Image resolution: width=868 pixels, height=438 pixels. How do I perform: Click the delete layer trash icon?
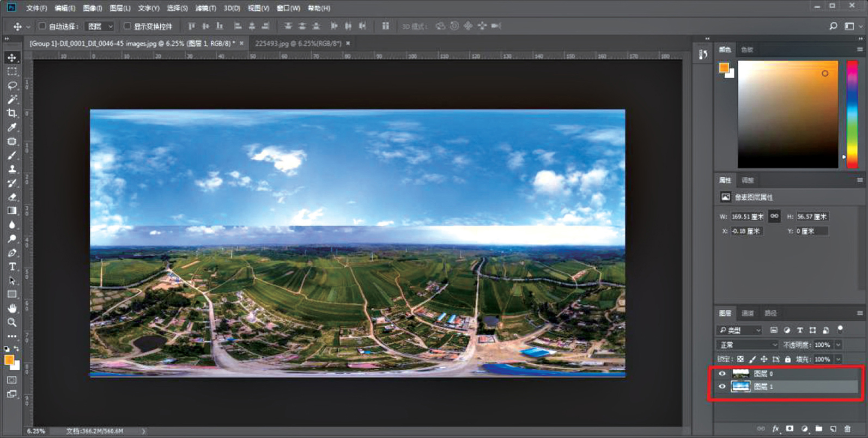tap(847, 429)
